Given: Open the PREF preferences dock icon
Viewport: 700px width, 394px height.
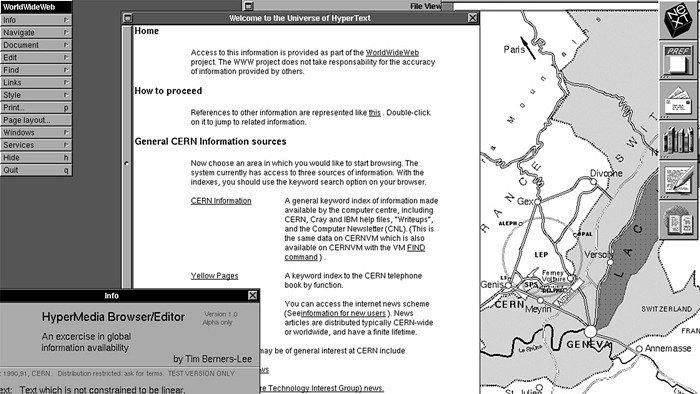Looking at the screenshot, I should point(679,60).
